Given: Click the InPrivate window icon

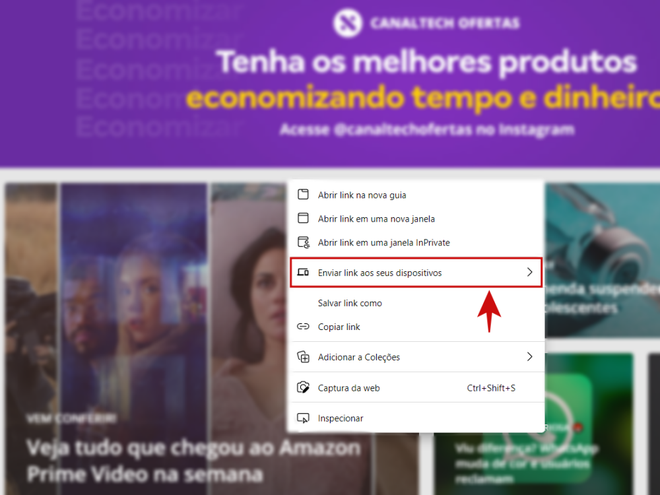Looking at the screenshot, I should (303, 242).
